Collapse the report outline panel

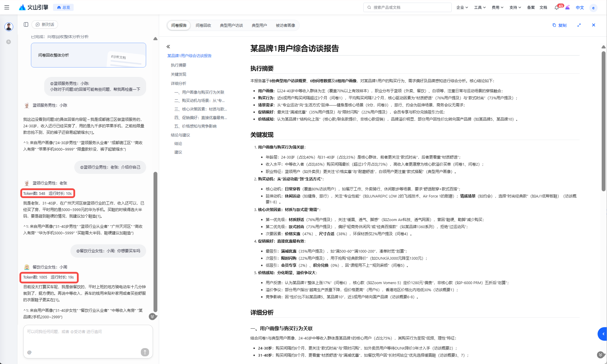pyautogui.click(x=168, y=47)
